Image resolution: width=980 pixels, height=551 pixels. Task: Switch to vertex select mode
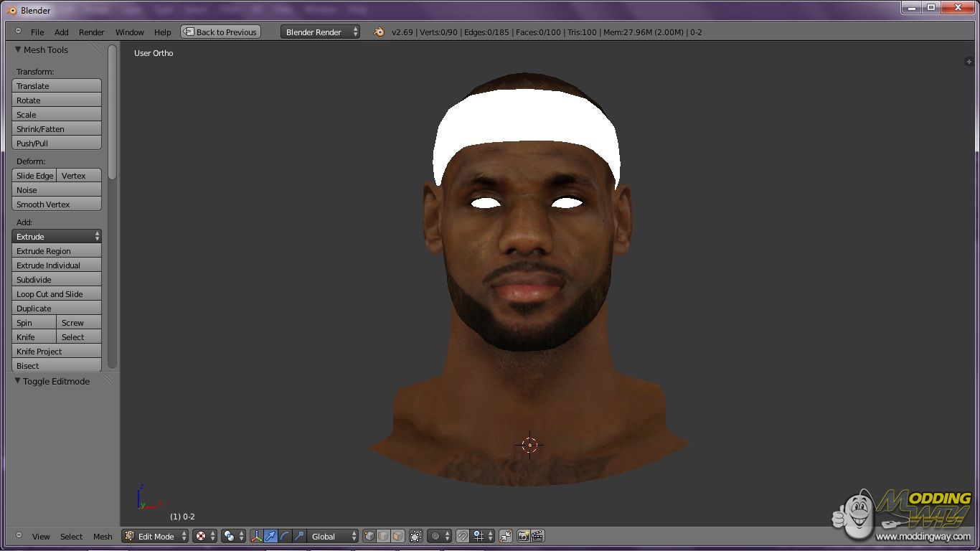click(369, 536)
